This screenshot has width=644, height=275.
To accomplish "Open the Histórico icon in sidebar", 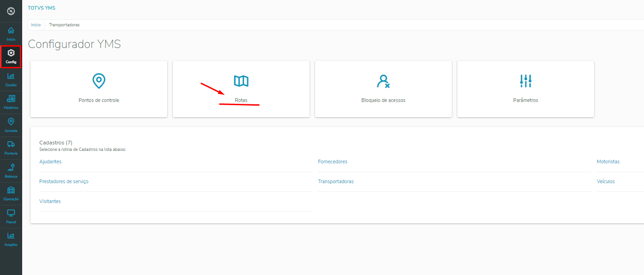I will (11, 98).
